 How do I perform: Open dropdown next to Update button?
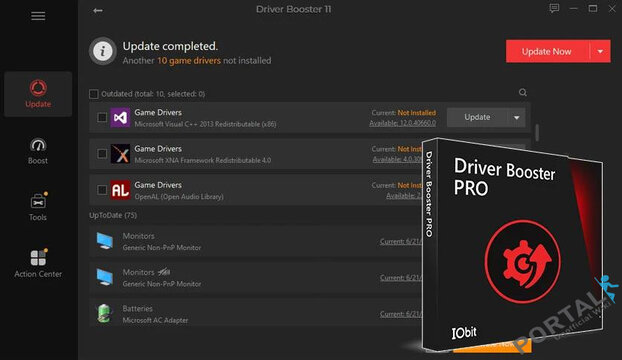(x=516, y=117)
